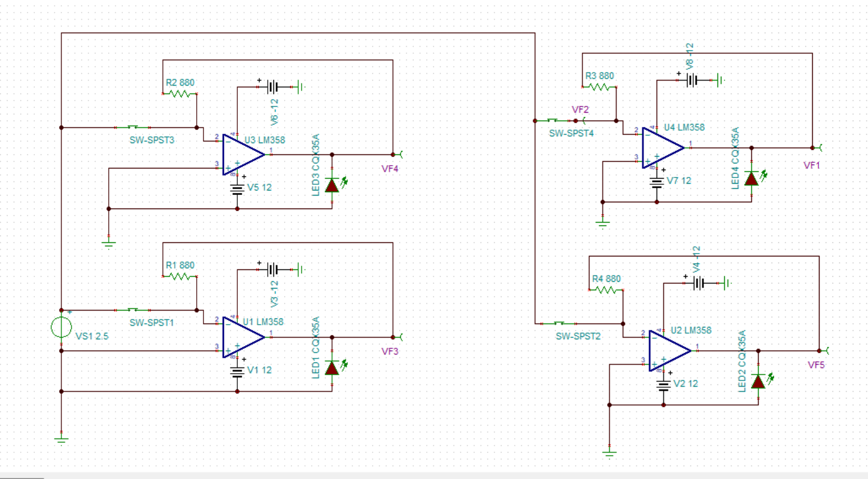Select the U4 LM358 op-amp symbol
Screen dimensions: 868x479
[663, 148]
